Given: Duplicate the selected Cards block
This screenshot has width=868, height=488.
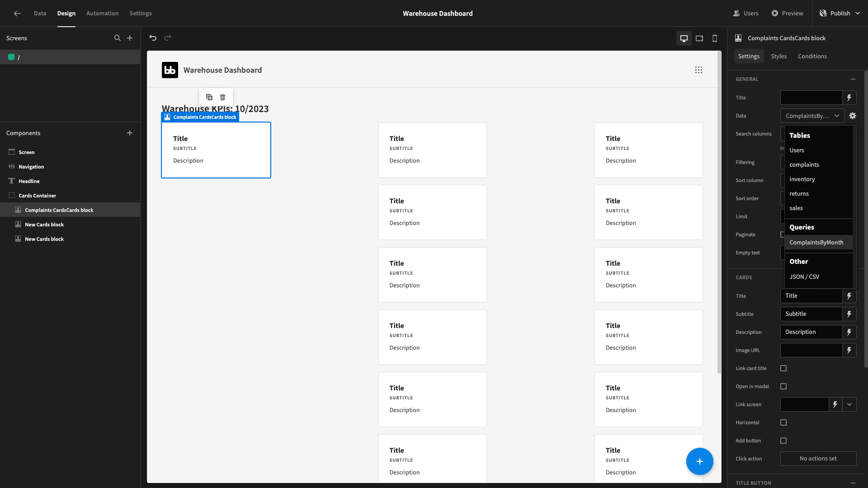Looking at the screenshot, I should point(209,97).
